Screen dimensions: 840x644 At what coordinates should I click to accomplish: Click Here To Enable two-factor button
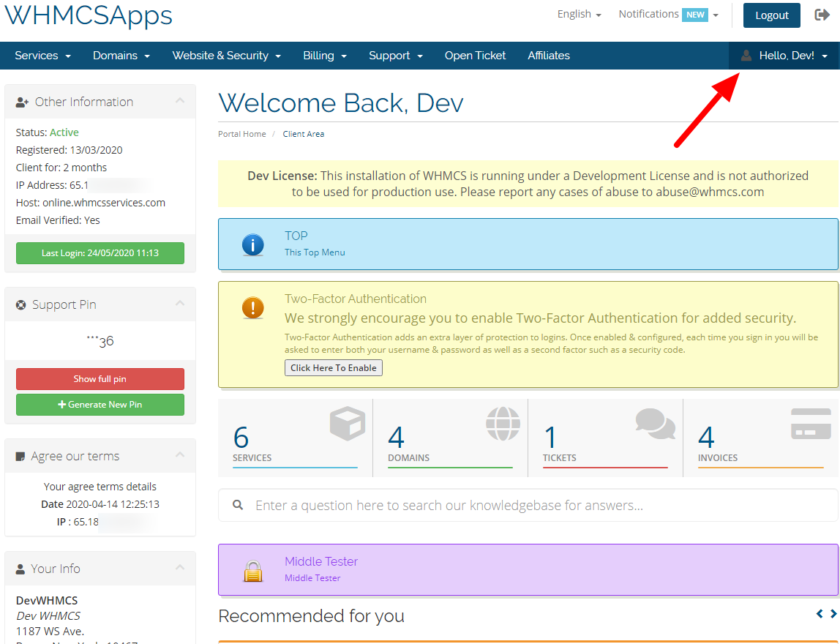[333, 367]
